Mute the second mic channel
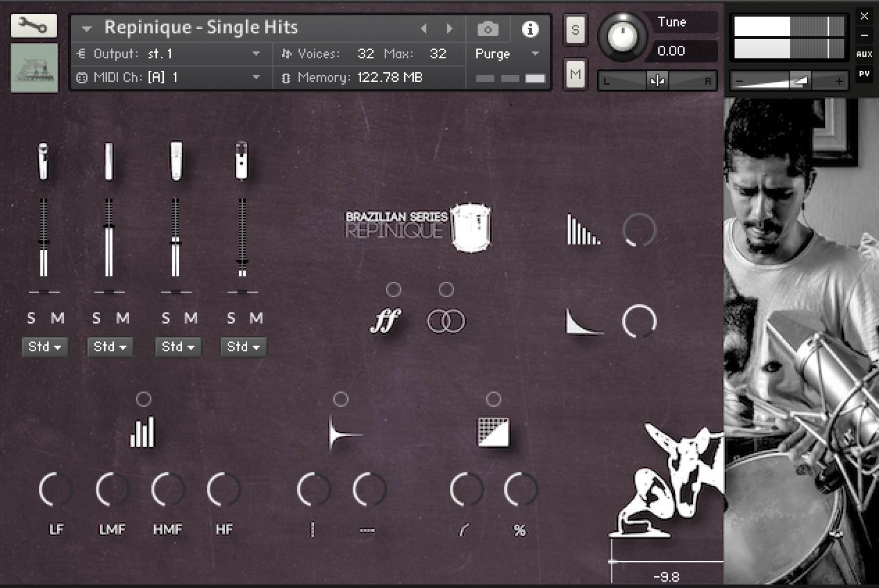 click(123, 319)
